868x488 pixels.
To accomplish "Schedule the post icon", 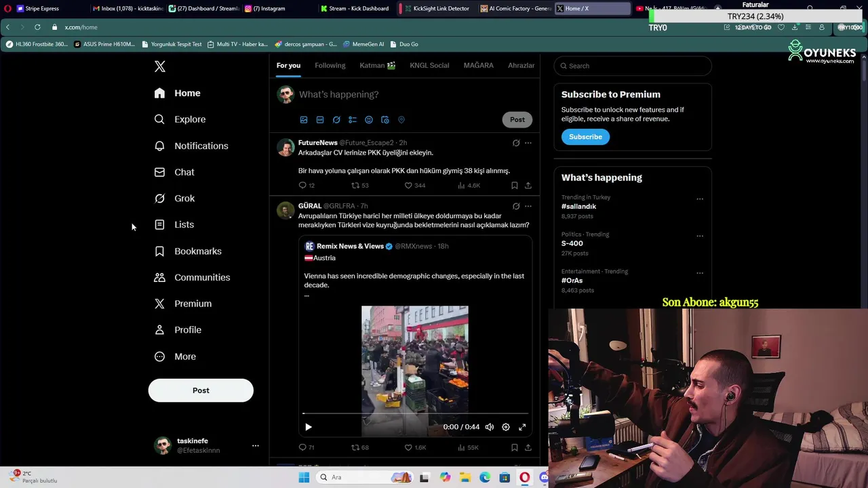I will (385, 120).
